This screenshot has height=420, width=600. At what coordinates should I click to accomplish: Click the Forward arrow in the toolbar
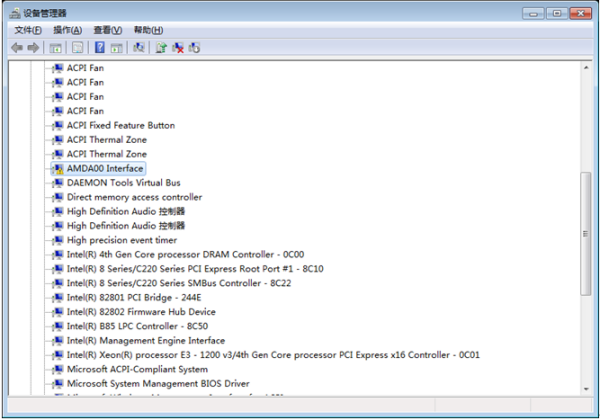pyautogui.click(x=34, y=47)
